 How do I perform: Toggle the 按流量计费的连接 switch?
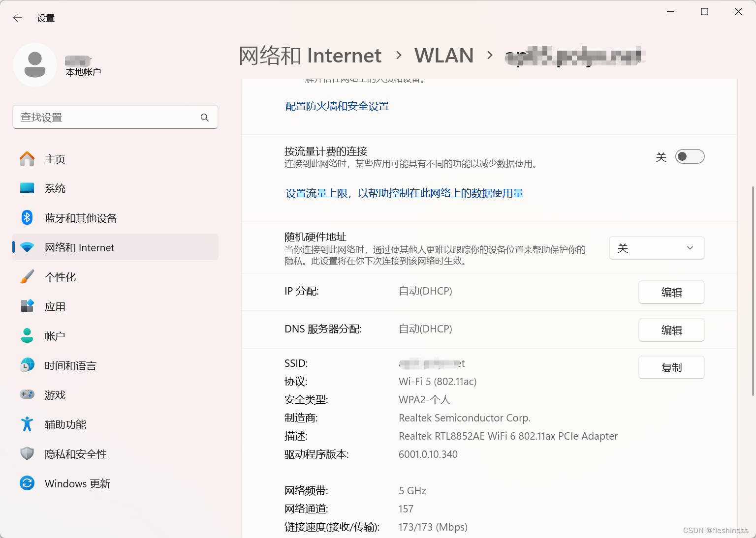[690, 156]
